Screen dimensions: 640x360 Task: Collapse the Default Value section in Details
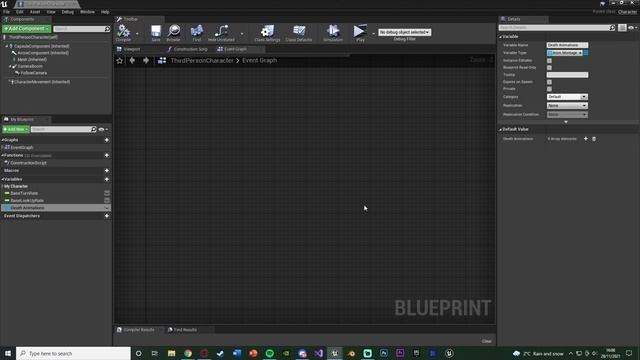point(501,129)
